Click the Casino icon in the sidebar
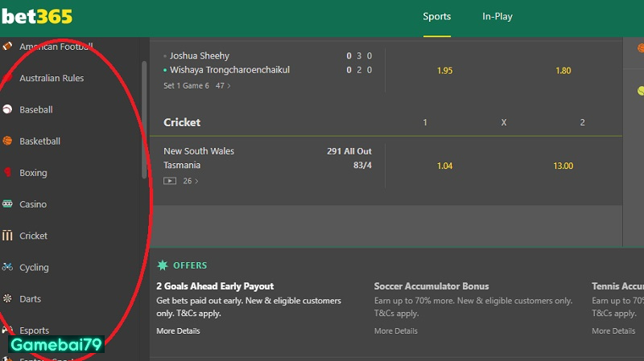 7,204
